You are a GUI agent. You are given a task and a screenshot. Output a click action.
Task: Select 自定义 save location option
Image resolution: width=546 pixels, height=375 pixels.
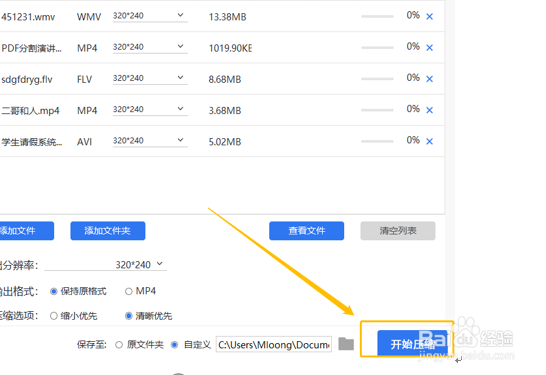[174, 345]
